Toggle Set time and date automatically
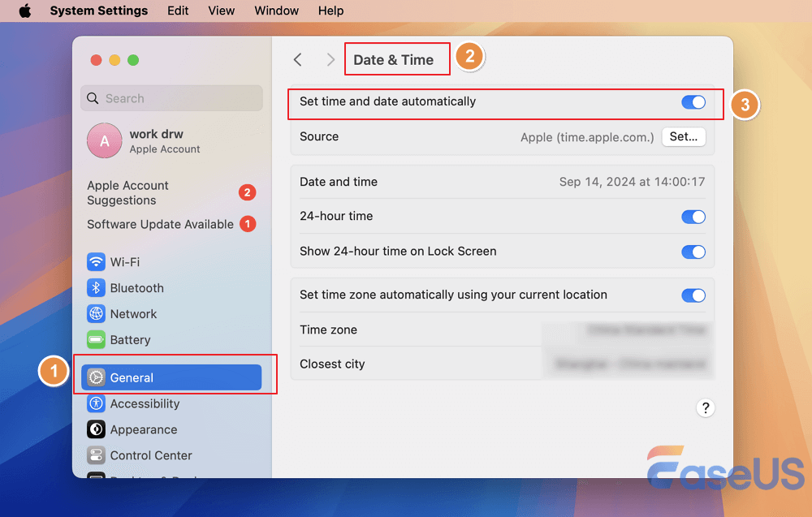 pyautogui.click(x=693, y=102)
